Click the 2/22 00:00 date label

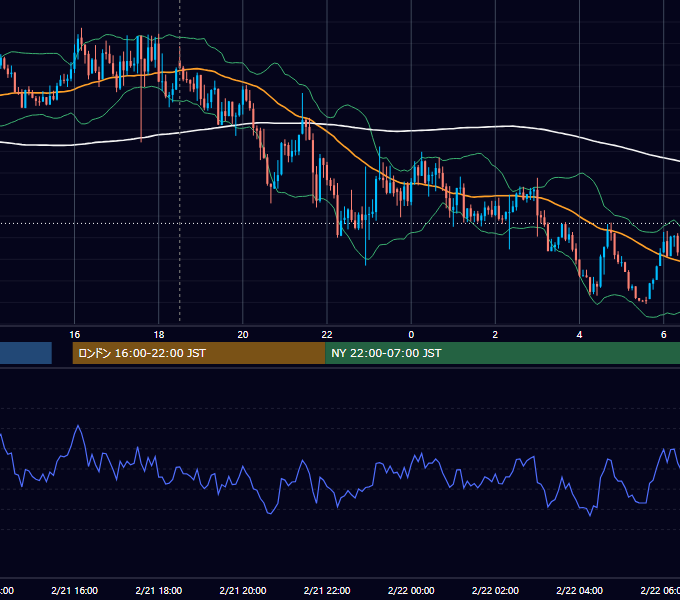coord(411,590)
